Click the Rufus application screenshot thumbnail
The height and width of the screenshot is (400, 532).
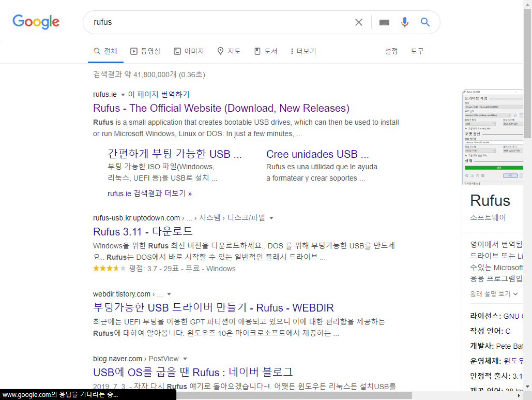493,137
